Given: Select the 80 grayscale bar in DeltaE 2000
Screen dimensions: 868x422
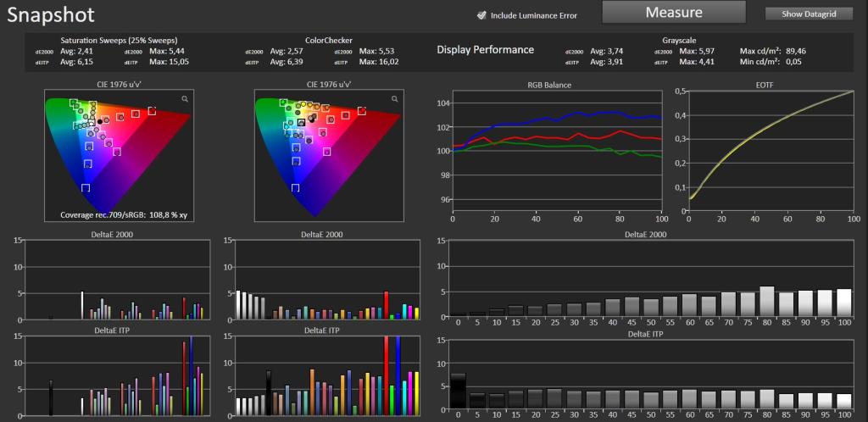Looking at the screenshot, I should 766,301.
